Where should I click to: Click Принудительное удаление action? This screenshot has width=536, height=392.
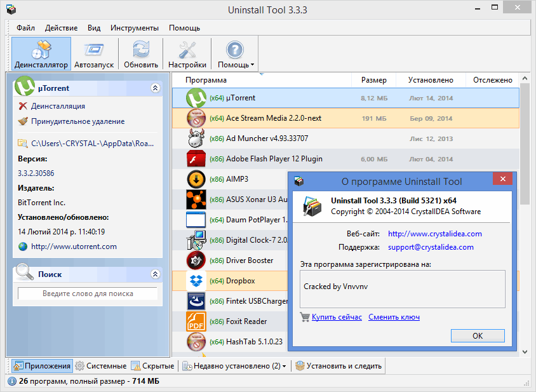pos(71,121)
